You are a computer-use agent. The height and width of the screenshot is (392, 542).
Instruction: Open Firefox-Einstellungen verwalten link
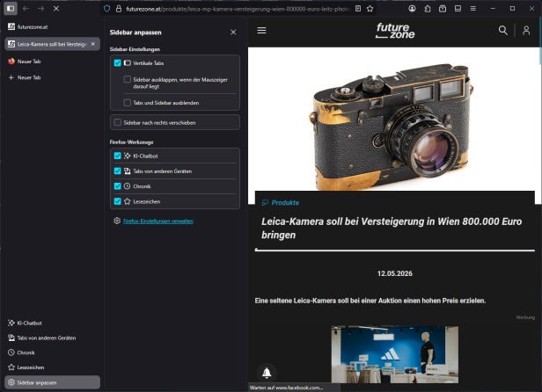[x=158, y=221]
